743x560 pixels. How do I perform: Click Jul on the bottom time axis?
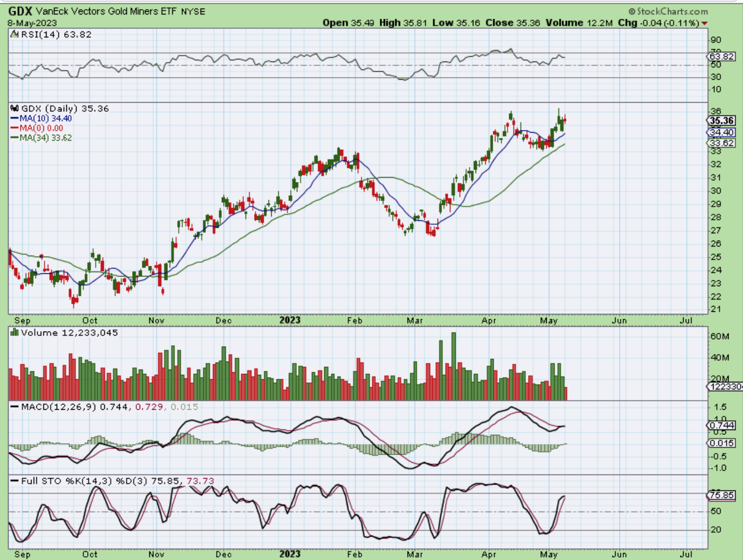[x=686, y=554]
